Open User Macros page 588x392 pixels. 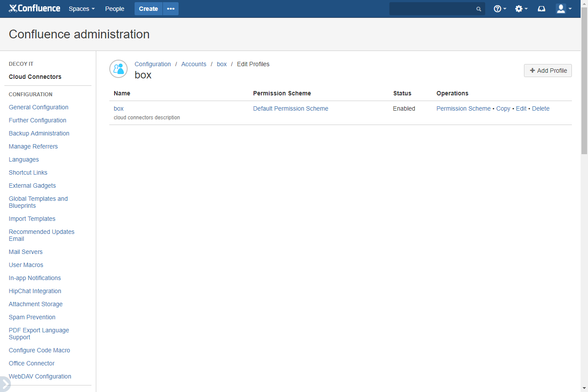(x=26, y=265)
